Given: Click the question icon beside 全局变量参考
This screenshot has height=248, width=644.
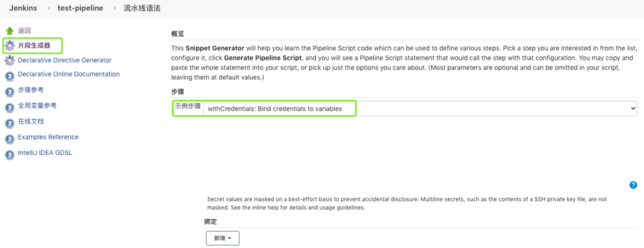Looking at the screenshot, I should [x=10, y=107].
